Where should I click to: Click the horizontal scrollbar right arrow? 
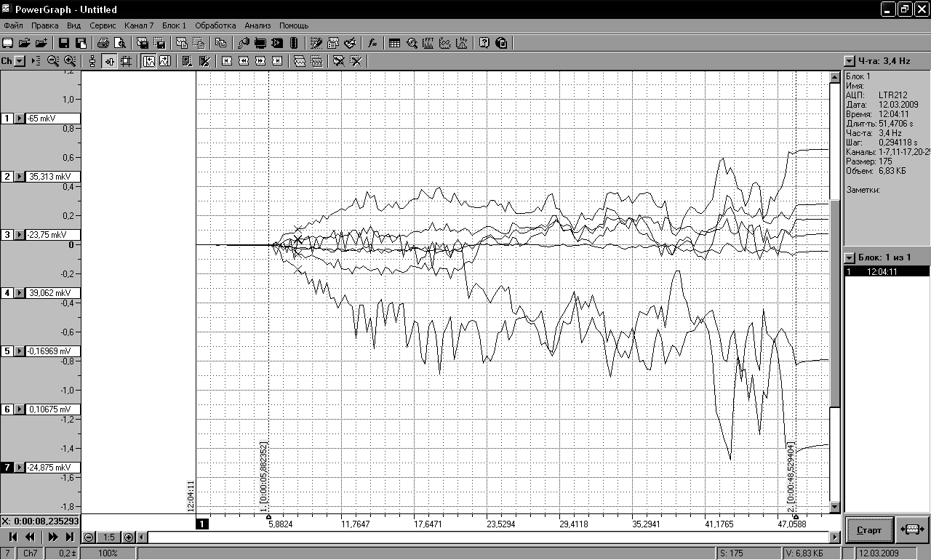[x=835, y=537]
